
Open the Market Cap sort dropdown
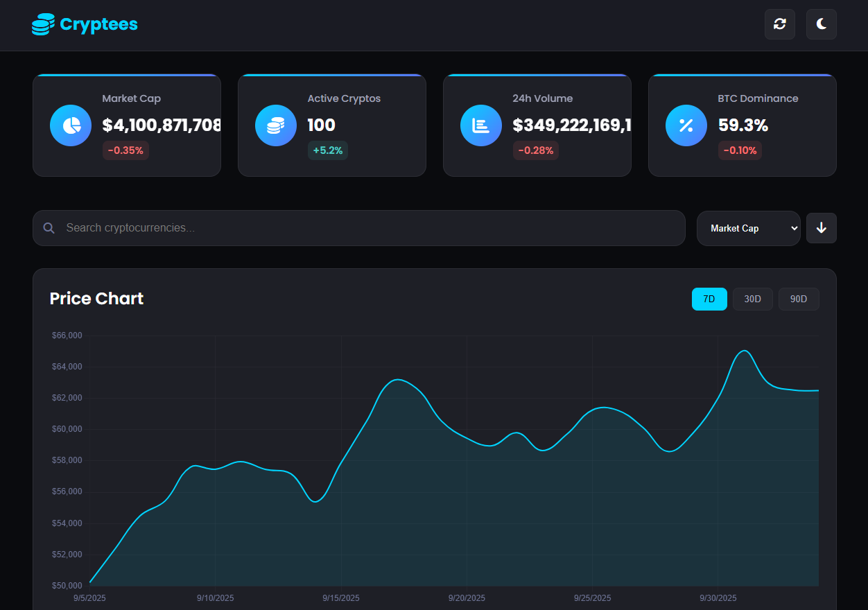[x=748, y=228]
